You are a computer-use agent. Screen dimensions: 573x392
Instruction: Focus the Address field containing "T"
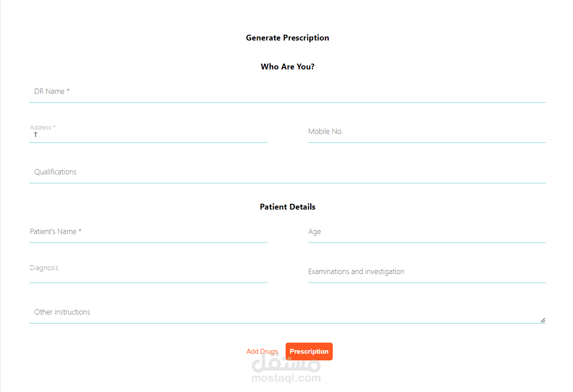[148, 135]
